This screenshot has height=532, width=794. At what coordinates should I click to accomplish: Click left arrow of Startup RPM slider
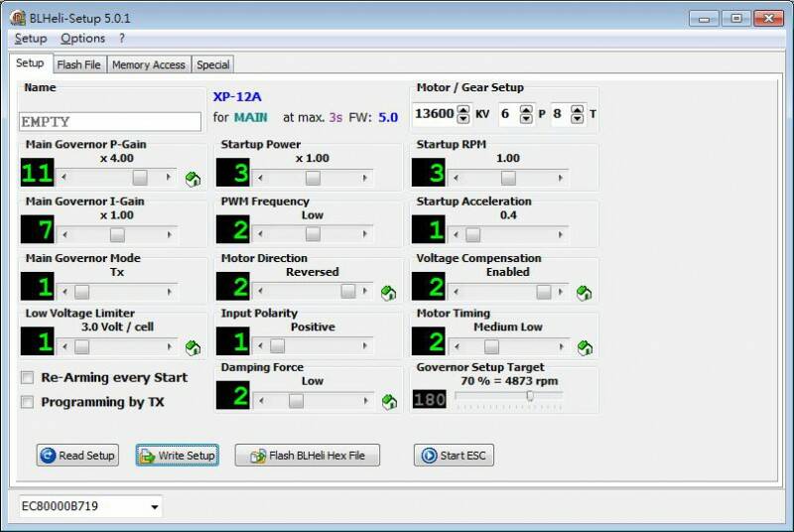[457, 179]
